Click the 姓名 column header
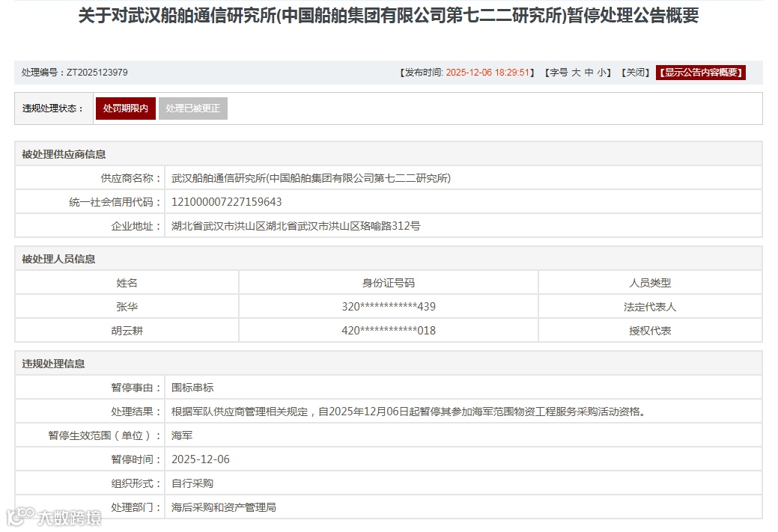Viewport: 778px width, 532px height. [x=127, y=283]
